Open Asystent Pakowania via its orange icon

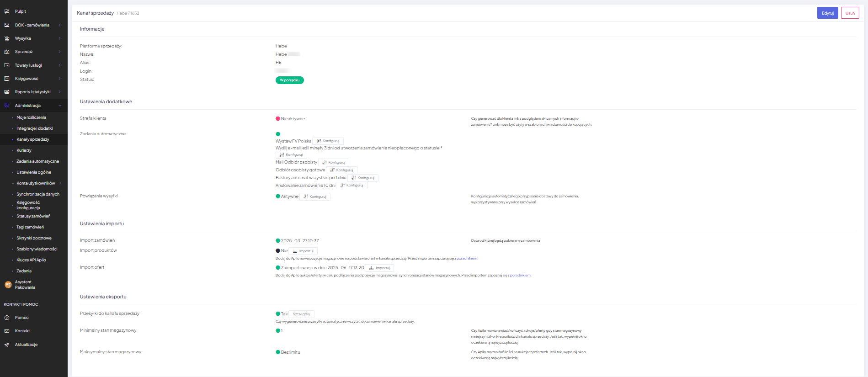click(x=8, y=285)
